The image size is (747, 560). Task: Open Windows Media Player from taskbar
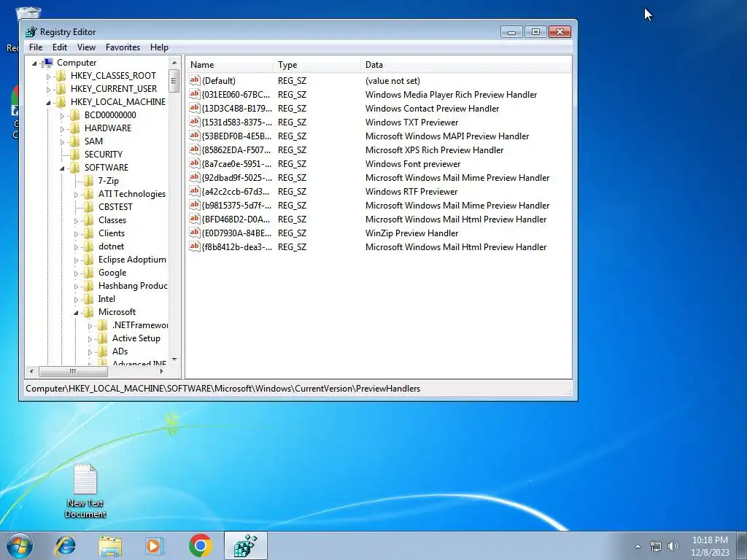point(154,545)
